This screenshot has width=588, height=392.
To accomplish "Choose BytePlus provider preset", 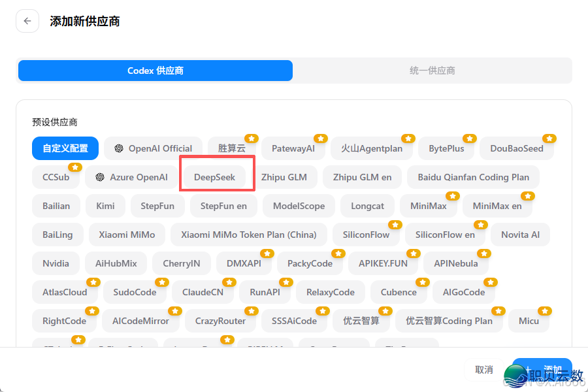I will pos(446,148).
